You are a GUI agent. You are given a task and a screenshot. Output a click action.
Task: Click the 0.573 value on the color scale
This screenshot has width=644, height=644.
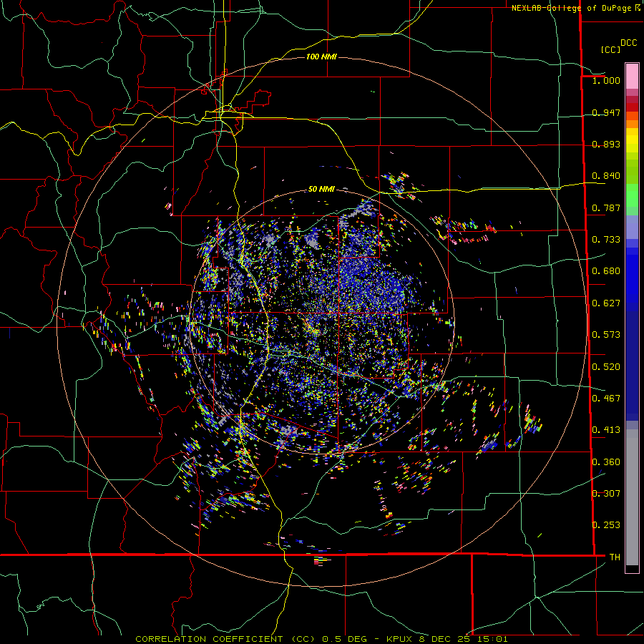point(606,335)
